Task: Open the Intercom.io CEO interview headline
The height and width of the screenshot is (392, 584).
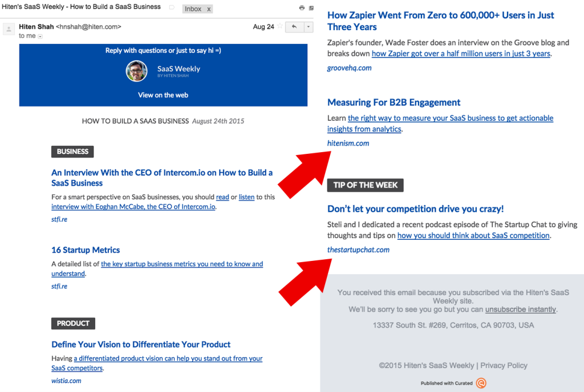Action: (162, 178)
